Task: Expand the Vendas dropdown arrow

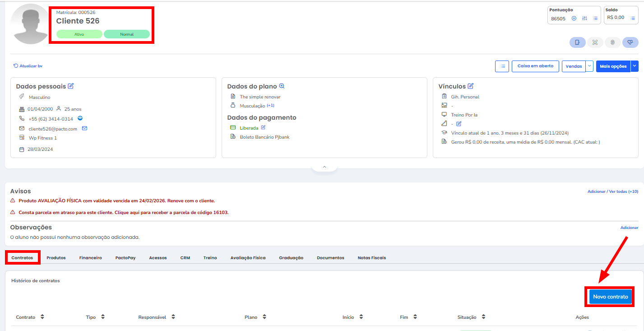Action: tap(589, 66)
